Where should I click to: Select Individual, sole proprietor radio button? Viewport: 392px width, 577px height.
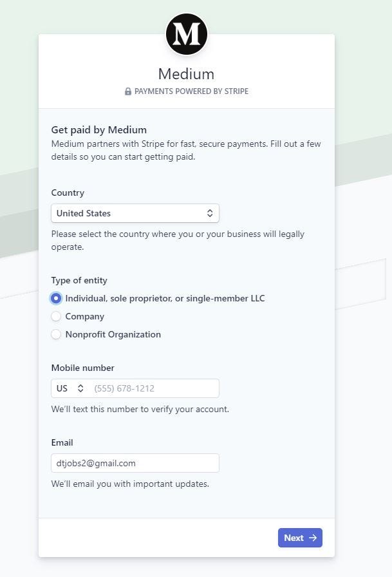pos(56,298)
